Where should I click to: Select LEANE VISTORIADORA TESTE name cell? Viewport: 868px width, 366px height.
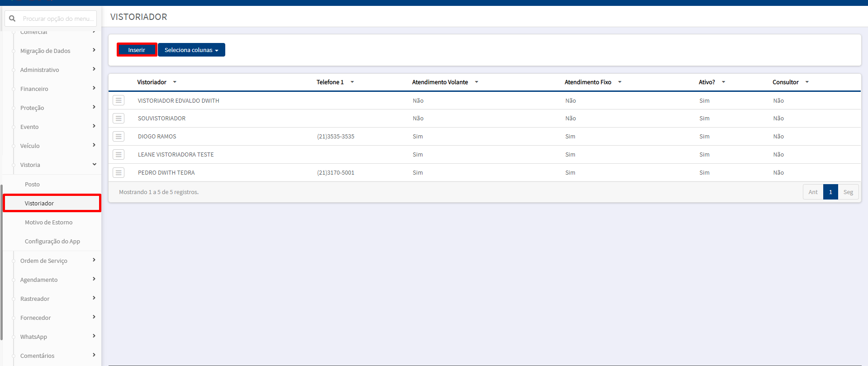pos(176,155)
